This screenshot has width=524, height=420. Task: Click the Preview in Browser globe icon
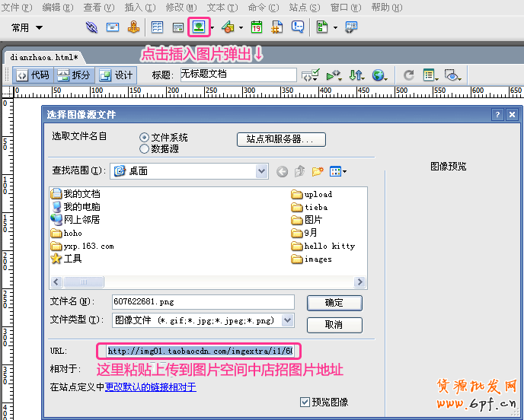[x=378, y=75]
